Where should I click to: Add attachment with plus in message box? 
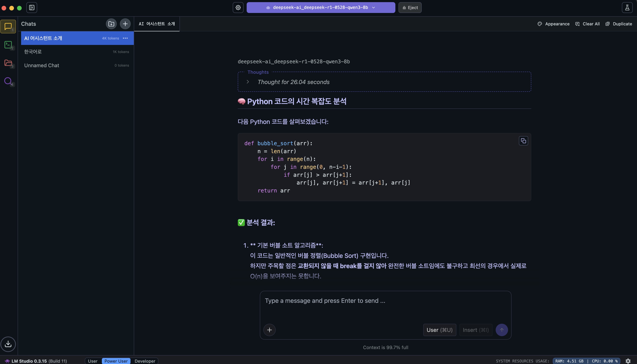(x=270, y=330)
